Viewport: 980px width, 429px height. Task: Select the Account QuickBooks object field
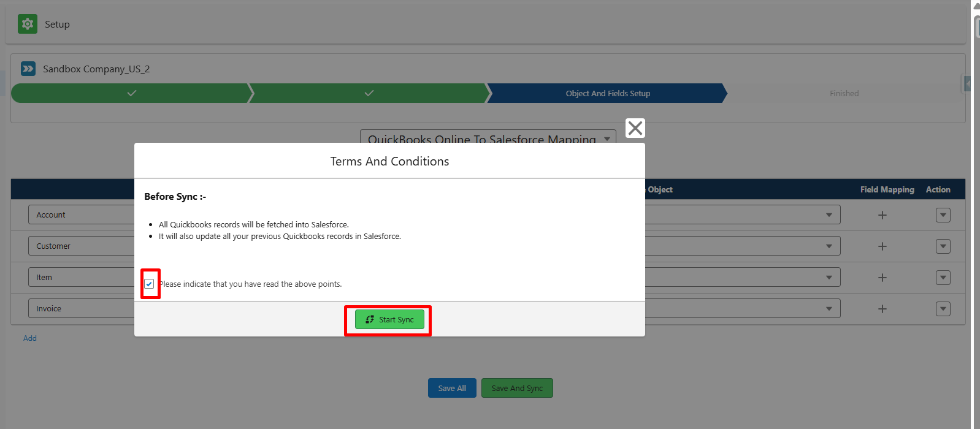pos(81,215)
